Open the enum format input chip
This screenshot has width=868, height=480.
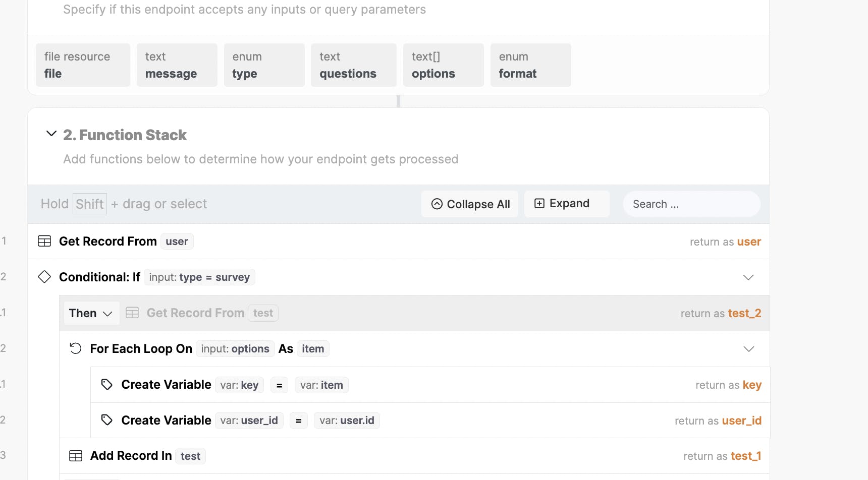coord(530,65)
